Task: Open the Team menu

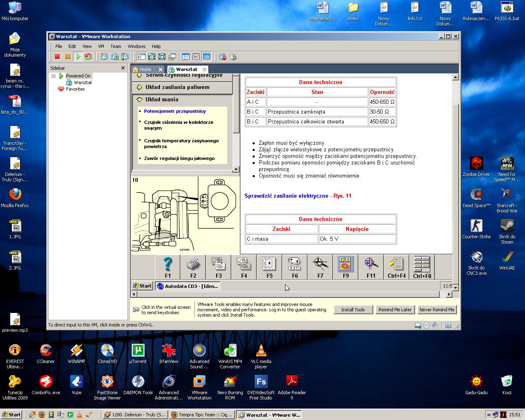Action: pyautogui.click(x=116, y=46)
